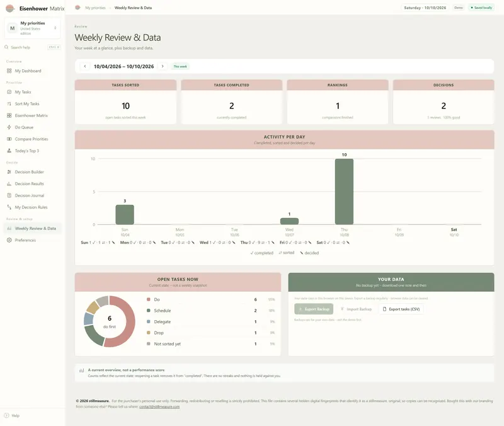Click the Do legend color square
The width and height of the screenshot is (504, 426).
click(149, 299)
